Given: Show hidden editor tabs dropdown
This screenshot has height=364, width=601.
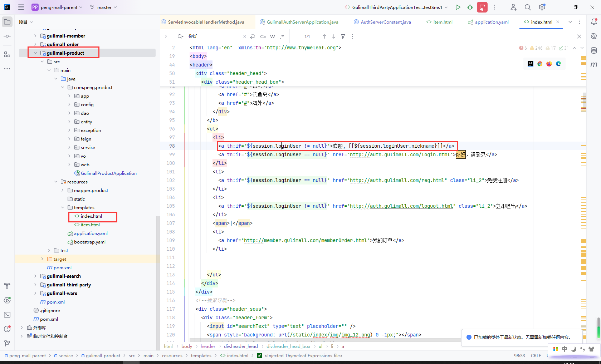Looking at the screenshot, I should coord(570,22).
